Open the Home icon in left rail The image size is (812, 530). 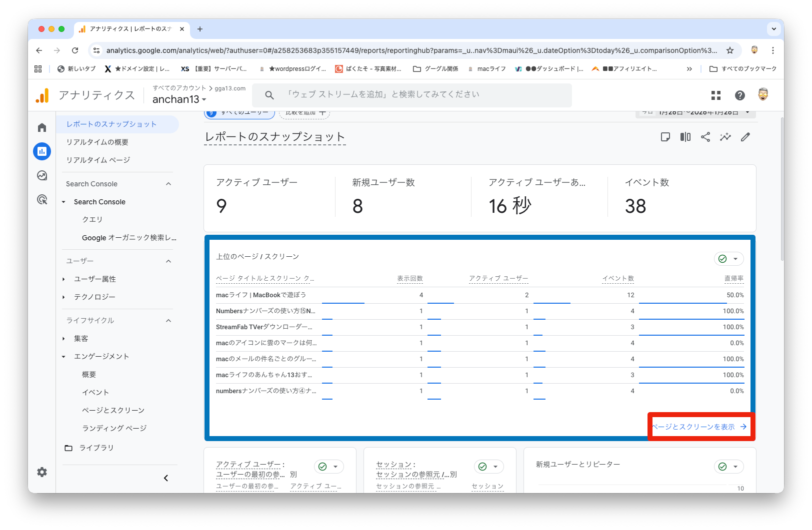coord(42,128)
